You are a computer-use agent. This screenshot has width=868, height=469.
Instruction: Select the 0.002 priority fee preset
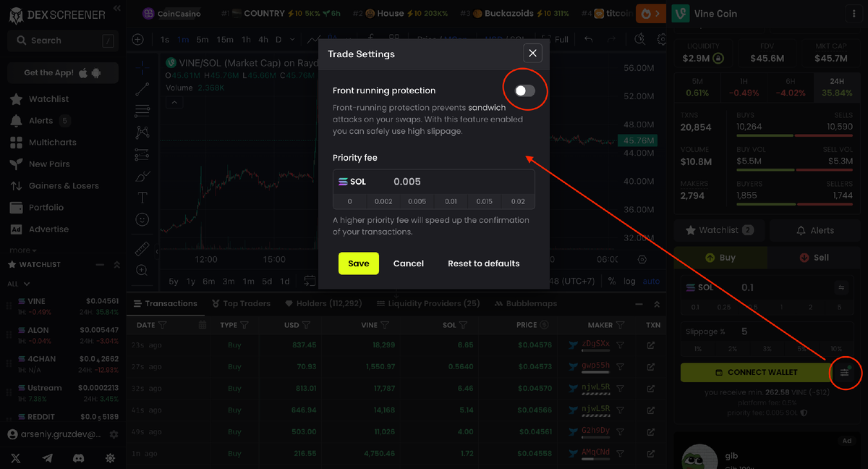coord(383,202)
